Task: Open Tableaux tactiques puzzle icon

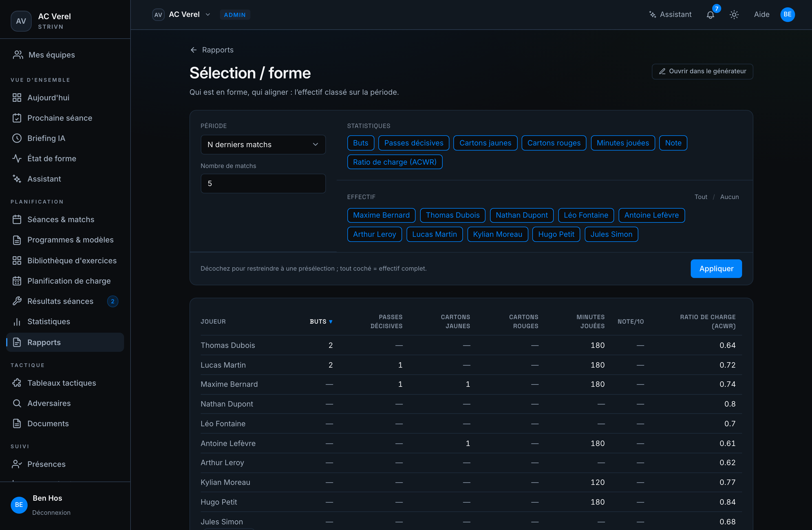Action: 17,383
